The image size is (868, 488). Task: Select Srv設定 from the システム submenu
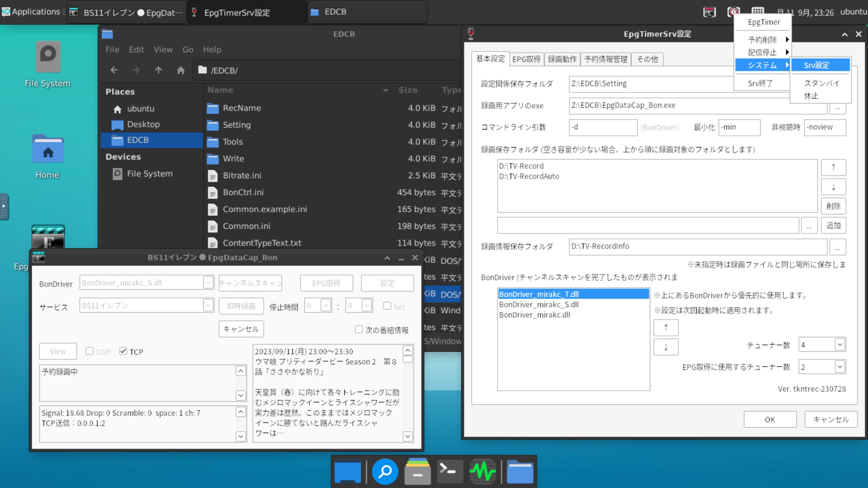click(820, 65)
